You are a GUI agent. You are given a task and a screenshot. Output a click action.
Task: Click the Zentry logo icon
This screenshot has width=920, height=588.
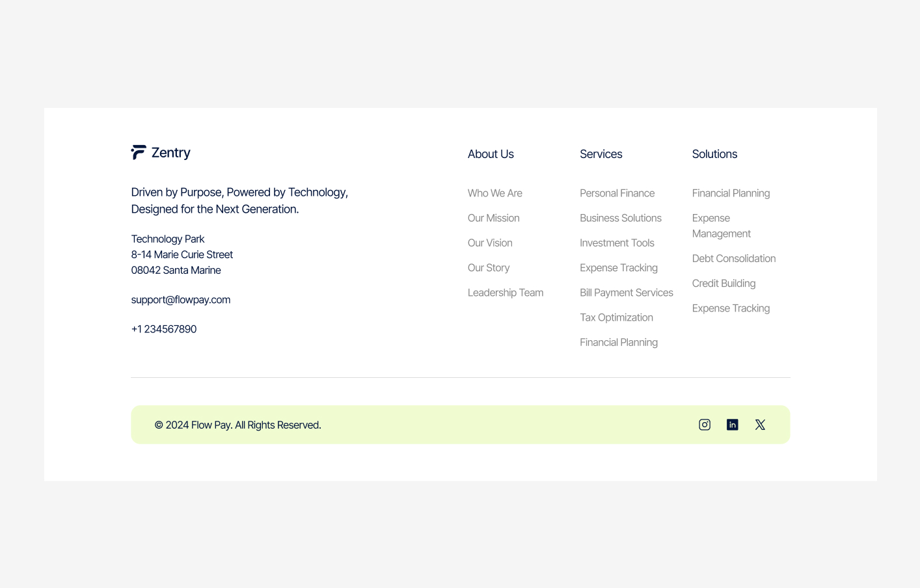(x=139, y=152)
